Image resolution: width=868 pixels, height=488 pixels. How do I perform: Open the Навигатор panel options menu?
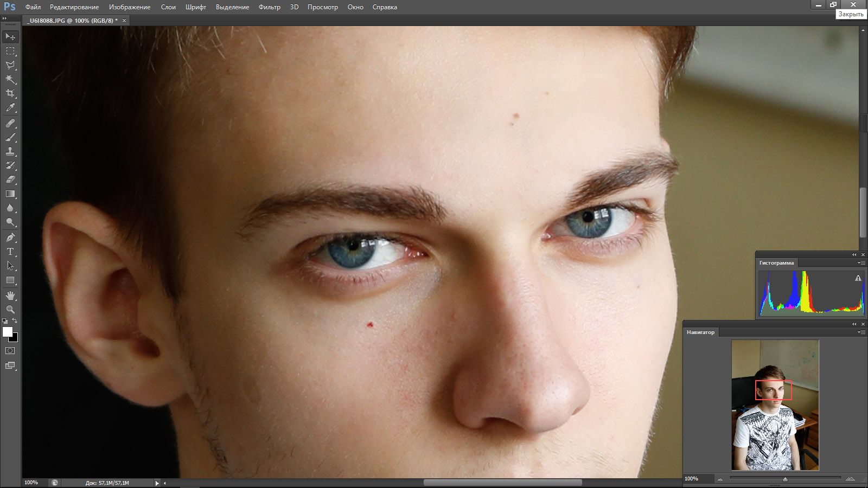point(861,332)
